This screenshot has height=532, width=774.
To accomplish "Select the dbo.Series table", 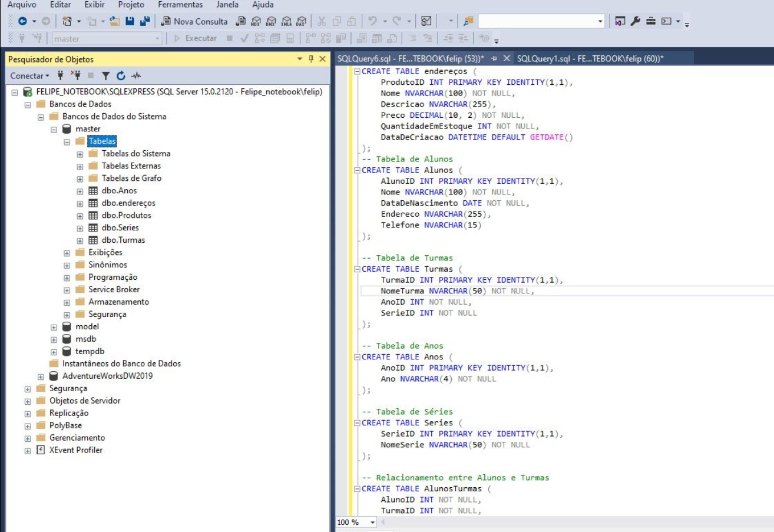I will [120, 228].
